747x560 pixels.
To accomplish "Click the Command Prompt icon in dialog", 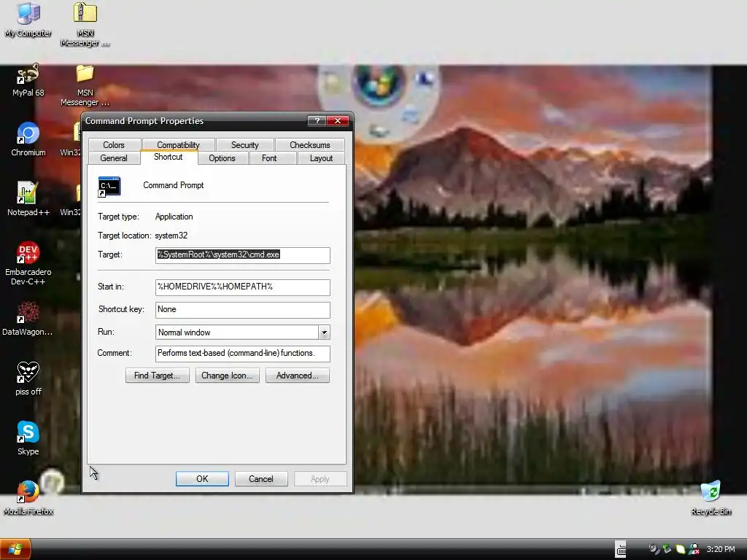I will click(109, 186).
